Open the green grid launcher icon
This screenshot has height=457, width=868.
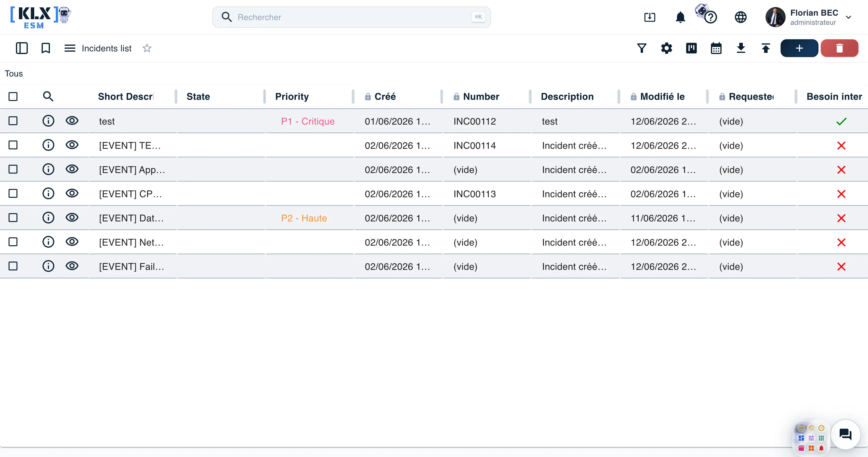point(821,438)
